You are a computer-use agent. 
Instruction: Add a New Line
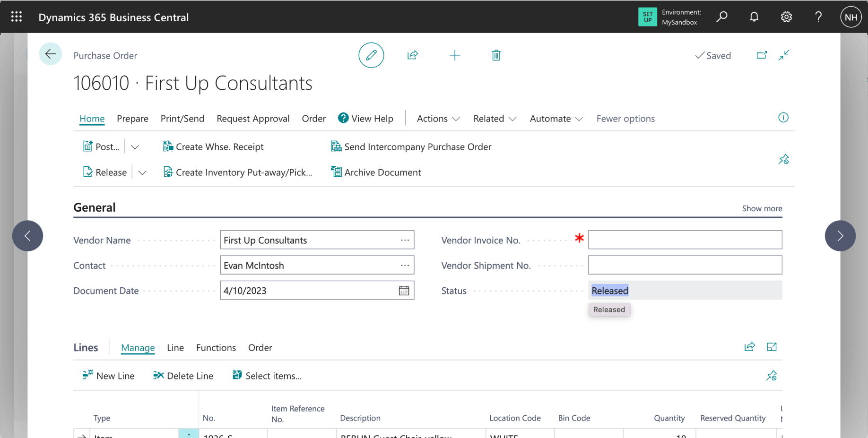click(108, 376)
